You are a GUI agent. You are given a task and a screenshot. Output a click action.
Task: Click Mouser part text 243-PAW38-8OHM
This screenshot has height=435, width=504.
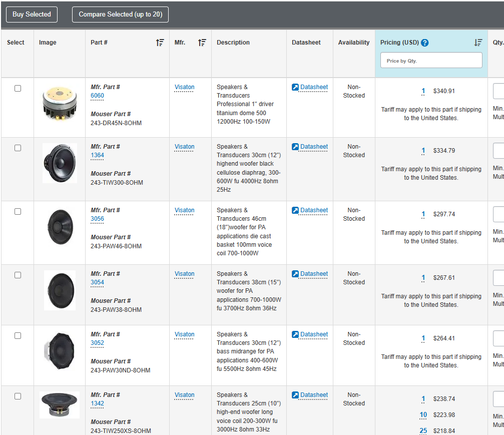point(116,310)
